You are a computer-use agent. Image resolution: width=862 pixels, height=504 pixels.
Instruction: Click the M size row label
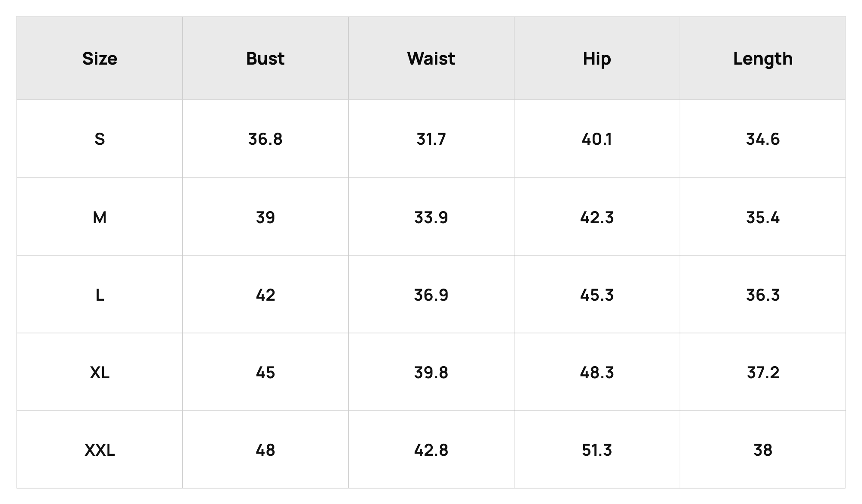[100, 218]
